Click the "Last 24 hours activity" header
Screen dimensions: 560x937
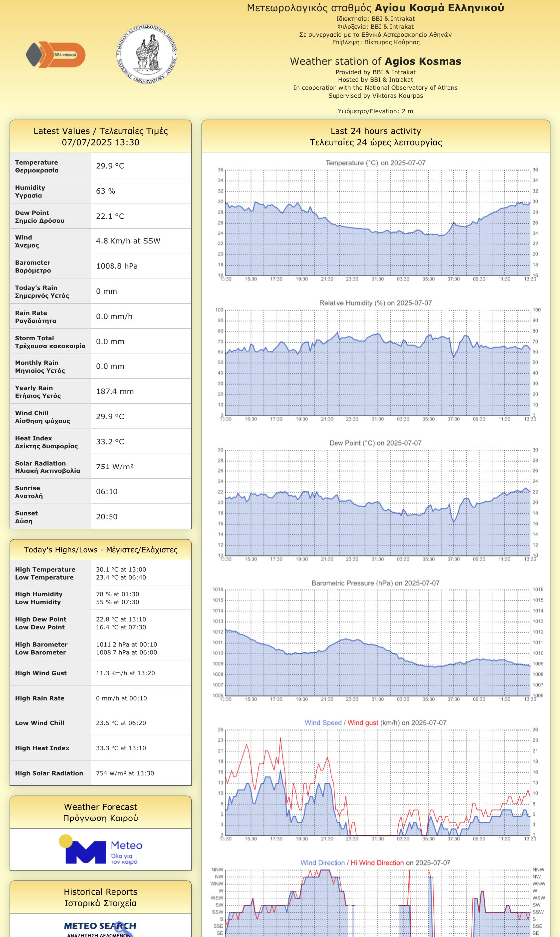[375, 136]
